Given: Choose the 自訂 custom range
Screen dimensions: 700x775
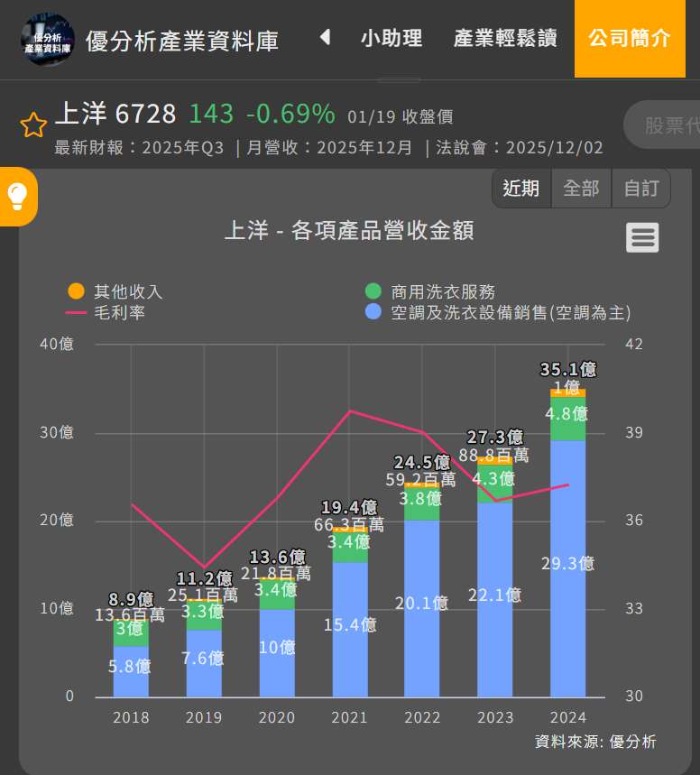Looking at the screenshot, I should coord(640,189).
